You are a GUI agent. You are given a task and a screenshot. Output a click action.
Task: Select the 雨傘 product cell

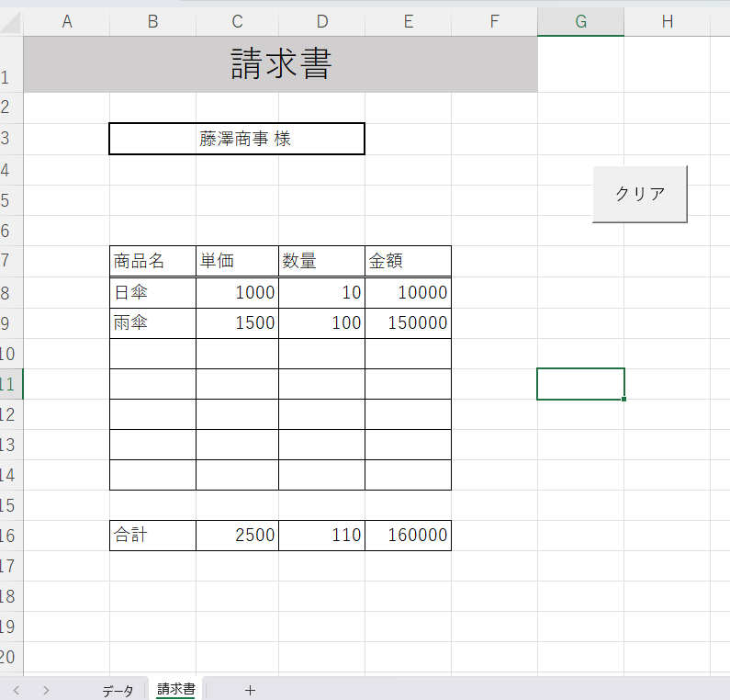click(152, 323)
